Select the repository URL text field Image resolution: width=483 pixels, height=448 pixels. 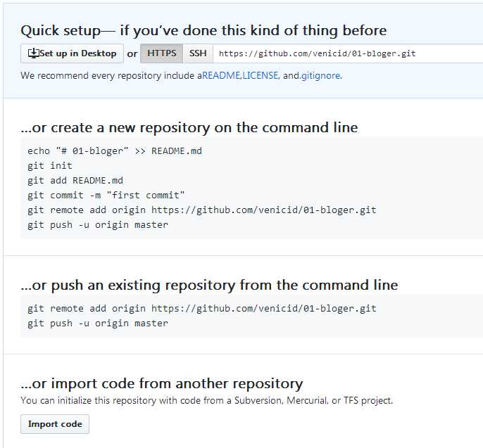[348, 53]
